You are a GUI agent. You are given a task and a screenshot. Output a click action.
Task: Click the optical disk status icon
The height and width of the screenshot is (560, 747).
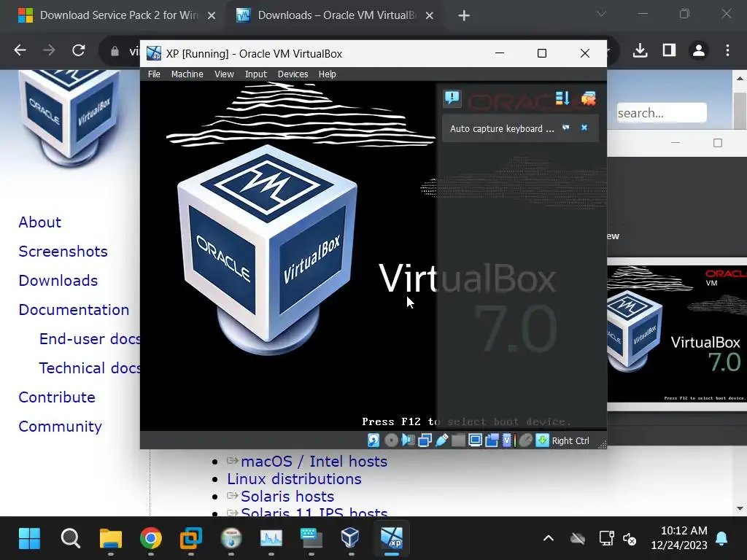click(x=391, y=440)
